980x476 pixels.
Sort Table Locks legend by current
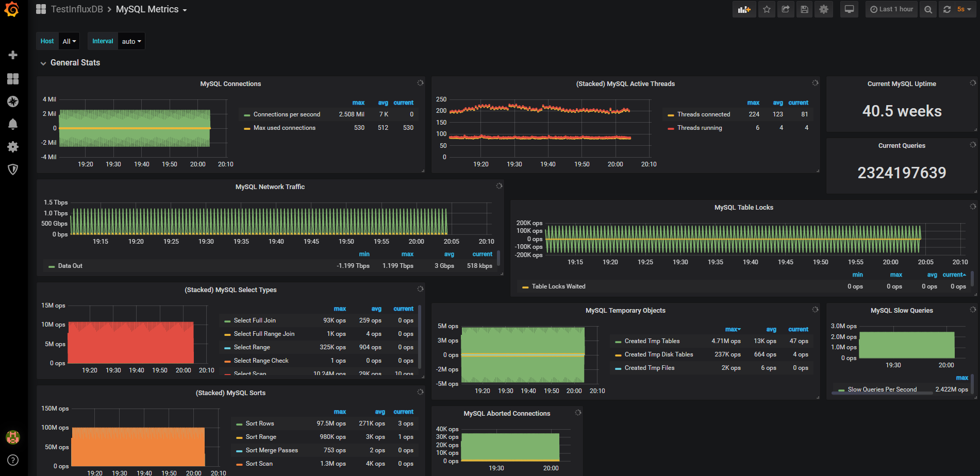[x=954, y=275]
